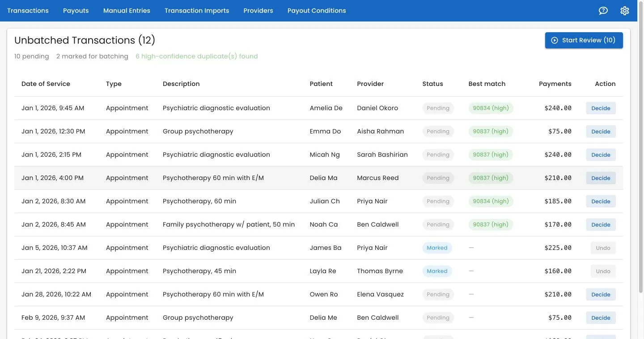The image size is (644, 339).
Task: Navigate to Providers
Action: 258,11
